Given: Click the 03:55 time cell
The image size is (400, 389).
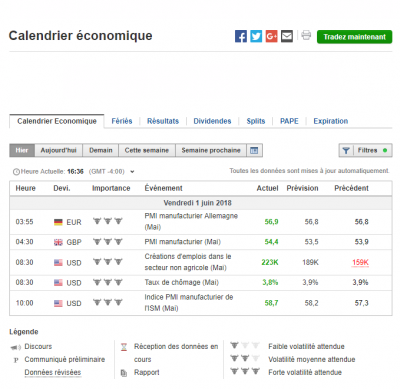Looking at the screenshot, I should pyautogui.click(x=24, y=222).
